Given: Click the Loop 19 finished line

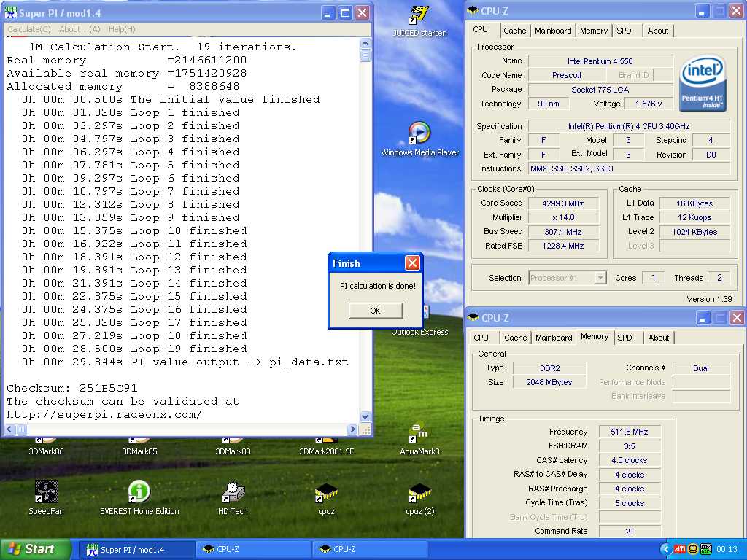Looking at the screenshot, I should pyautogui.click(x=134, y=349).
